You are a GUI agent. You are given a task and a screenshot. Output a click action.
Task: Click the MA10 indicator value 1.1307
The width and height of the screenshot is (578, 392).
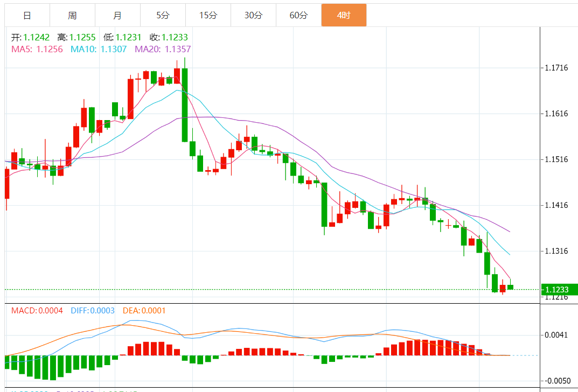tap(114, 49)
